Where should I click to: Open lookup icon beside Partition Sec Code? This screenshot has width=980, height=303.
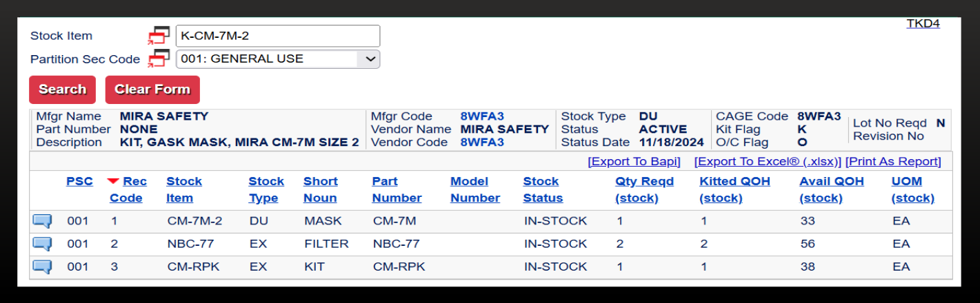(x=159, y=59)
